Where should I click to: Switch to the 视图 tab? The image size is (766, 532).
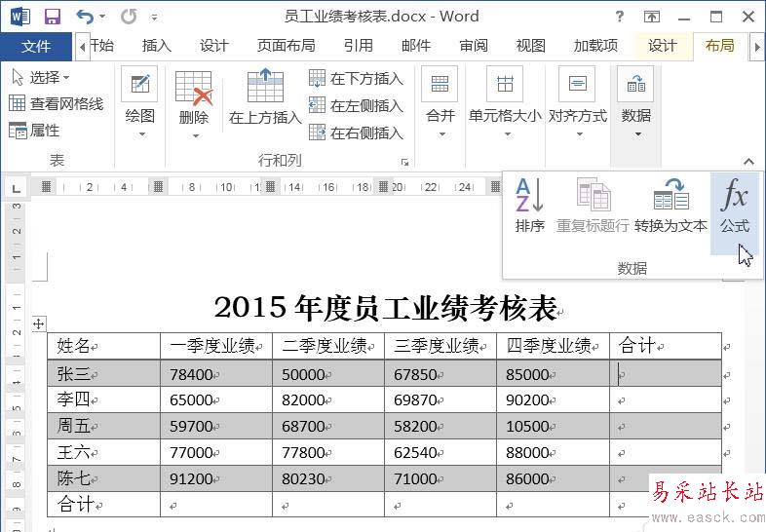(530, 46)
